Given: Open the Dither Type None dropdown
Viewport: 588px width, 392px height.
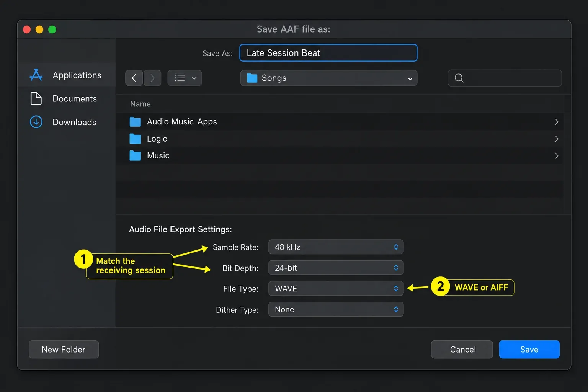Looking at the screenshot, I should pyautogui.click(x=336, y=309).
